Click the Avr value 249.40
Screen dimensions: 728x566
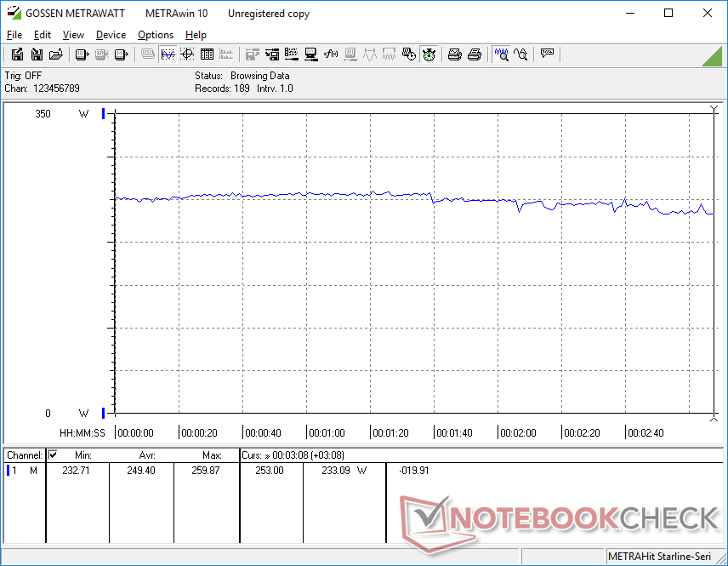pyautogui.click(x=141, y=471)
